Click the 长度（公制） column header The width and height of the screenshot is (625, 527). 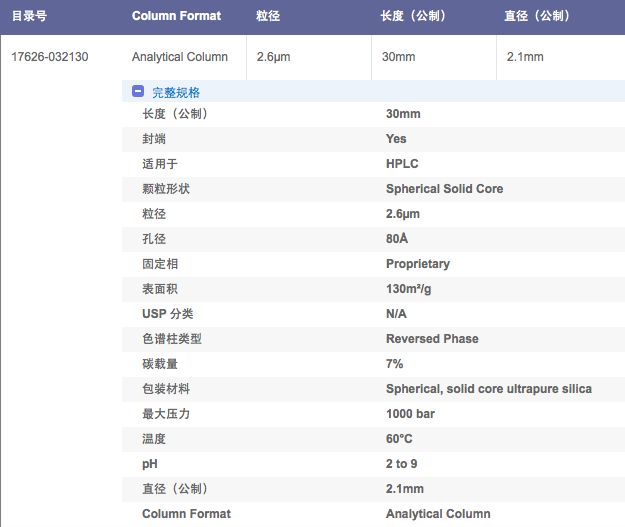coord(413,16)
